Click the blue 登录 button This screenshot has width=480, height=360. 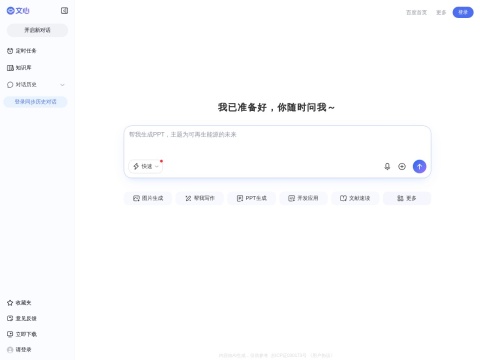click(x=463, y=12)
